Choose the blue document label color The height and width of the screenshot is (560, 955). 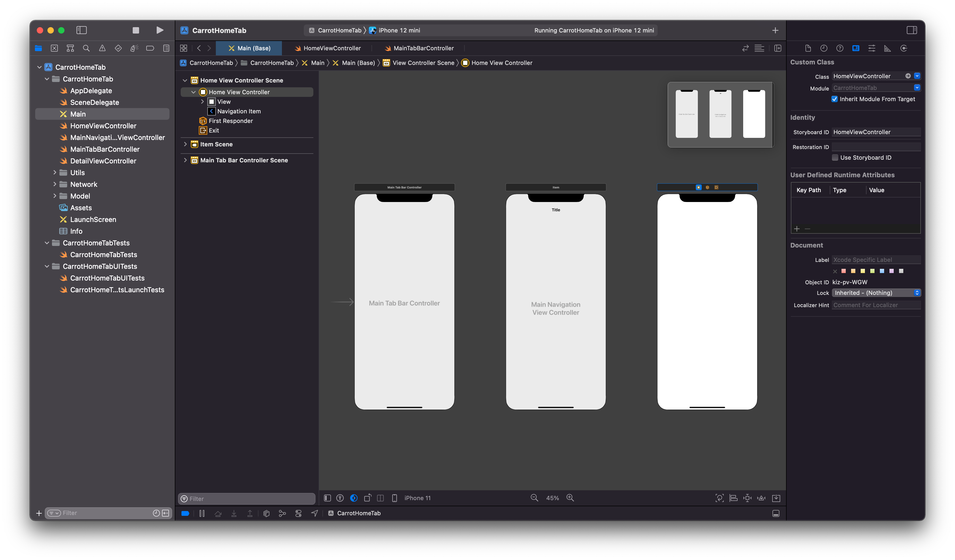coord(882,271)
